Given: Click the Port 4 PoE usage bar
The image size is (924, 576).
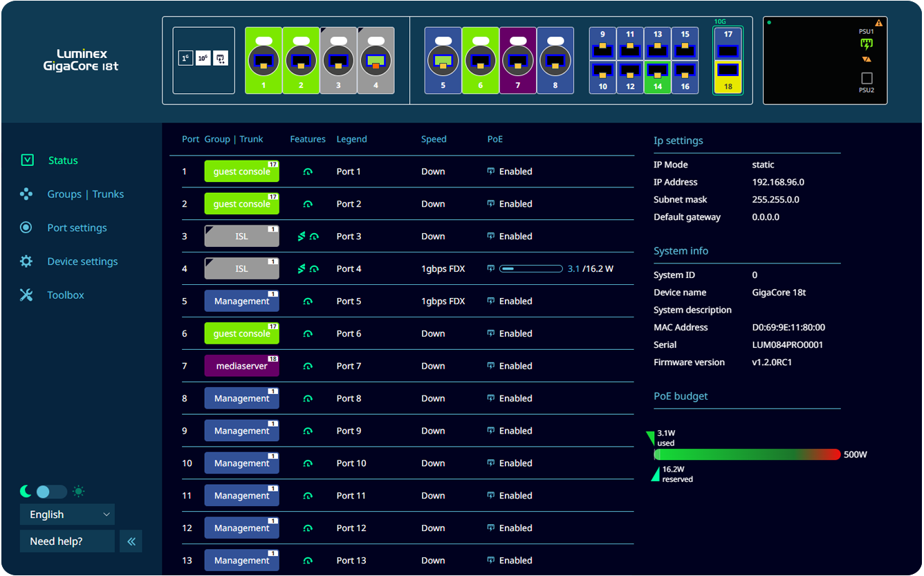Looking at the screenshot, I should 531,269.
